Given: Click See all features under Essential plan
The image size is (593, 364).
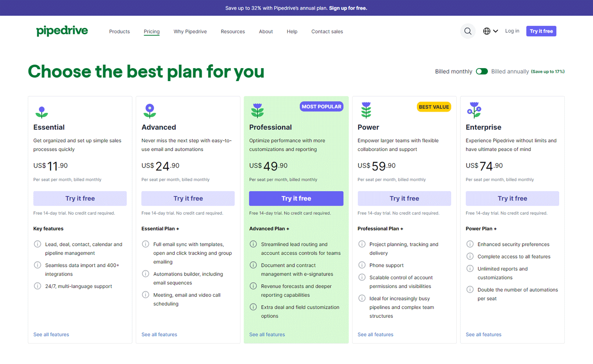Looking at the screenshot, I should pyautogui.click(x=51, y=334).
